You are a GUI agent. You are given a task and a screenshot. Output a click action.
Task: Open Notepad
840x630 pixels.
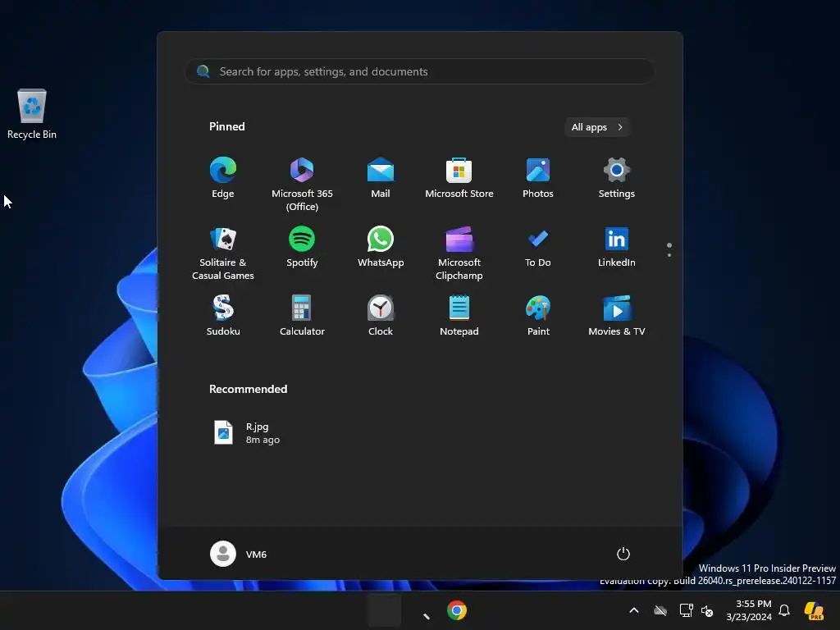tap(459, 316)
